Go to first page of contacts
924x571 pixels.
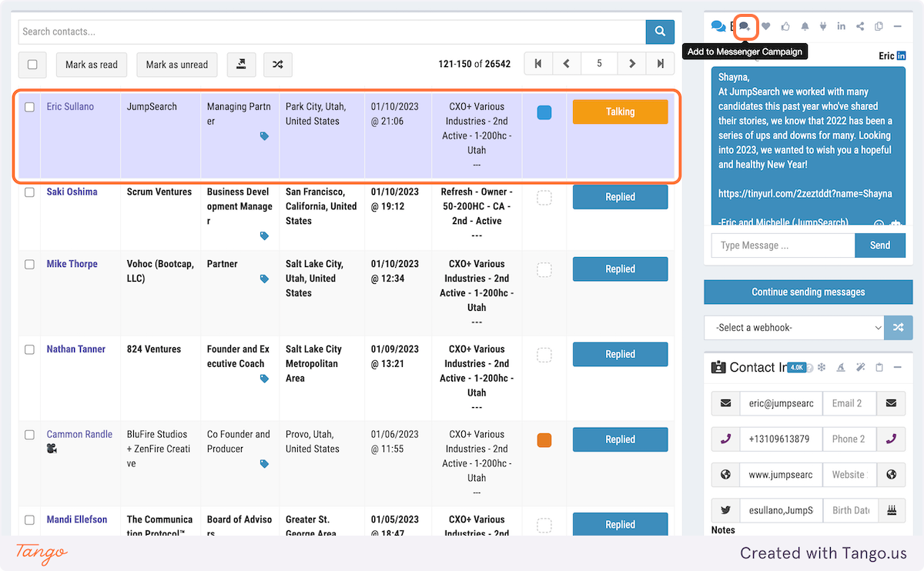(x=538, y=64)
